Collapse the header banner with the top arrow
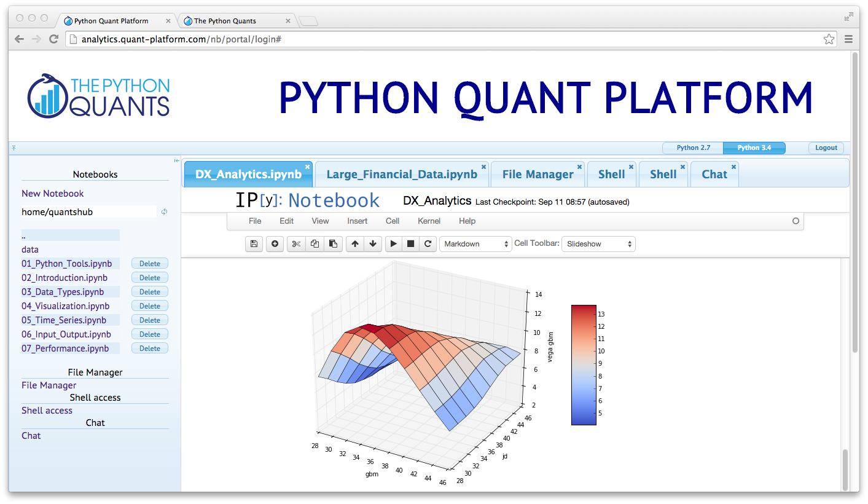This screenshot has height=504, width=868. [x=14, y=148]
